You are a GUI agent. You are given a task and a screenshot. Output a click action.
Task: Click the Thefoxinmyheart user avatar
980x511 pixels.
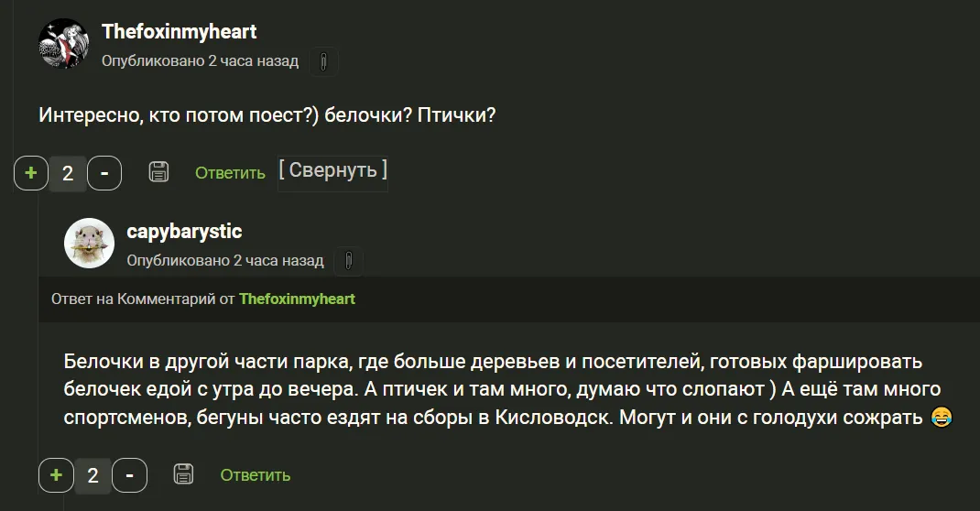tap(63, 44)
